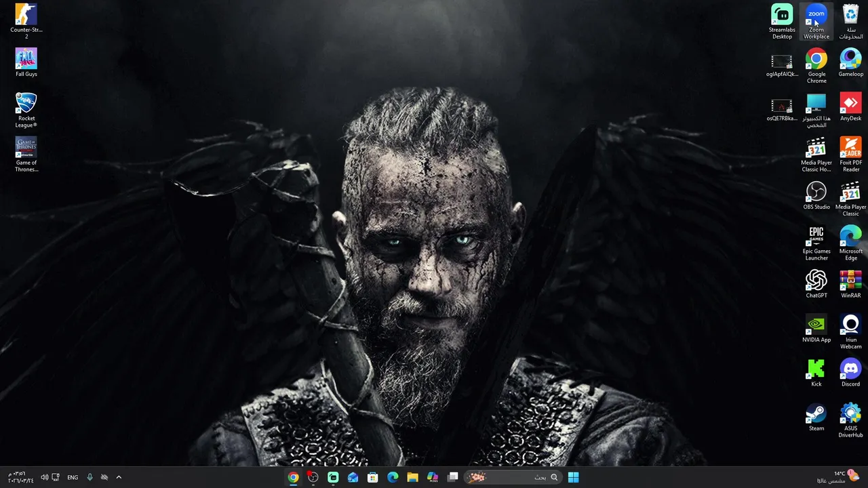The height and width of the screenshot is (488, 868).
Task: Select the Counter-Strike 2 desktop shortcut
Action: [26, 22]
